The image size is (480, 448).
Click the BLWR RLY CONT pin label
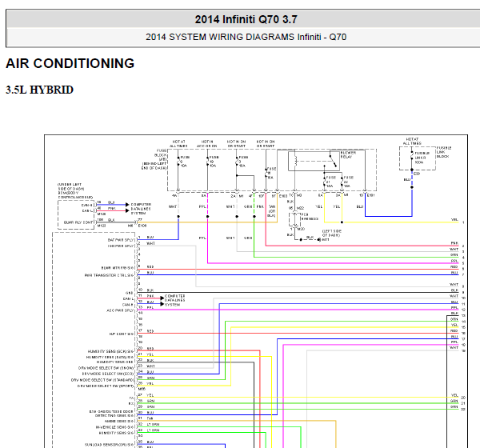(x=78, y=222)
